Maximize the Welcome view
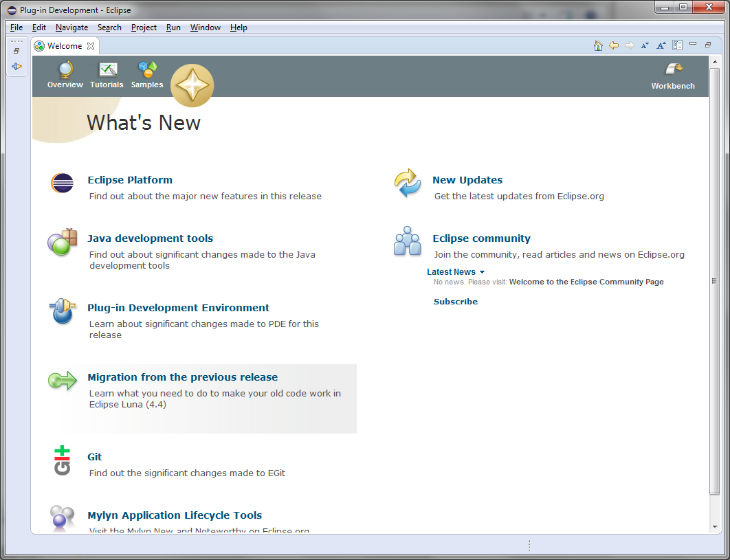The width and height of the screenshot is (730, 560). coord(708,45)
